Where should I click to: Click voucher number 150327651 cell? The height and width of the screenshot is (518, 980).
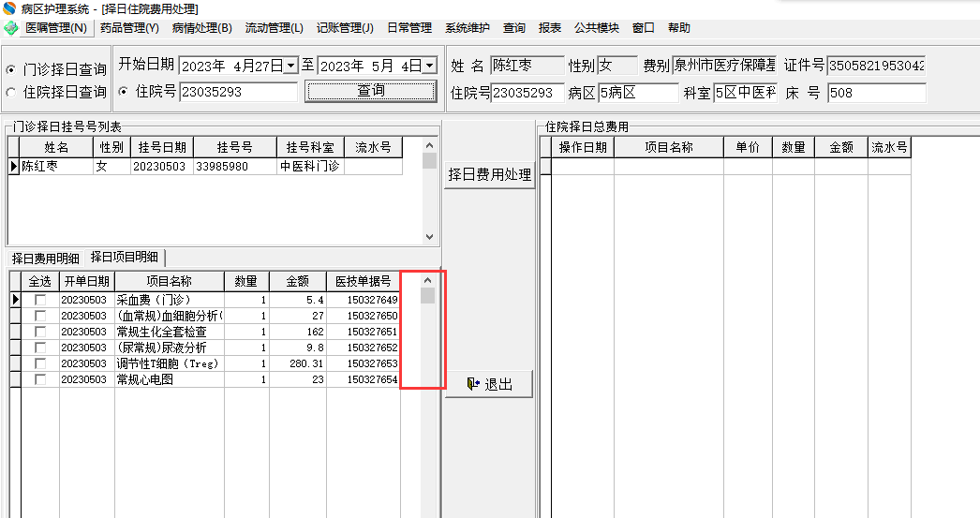pos(364,332)
